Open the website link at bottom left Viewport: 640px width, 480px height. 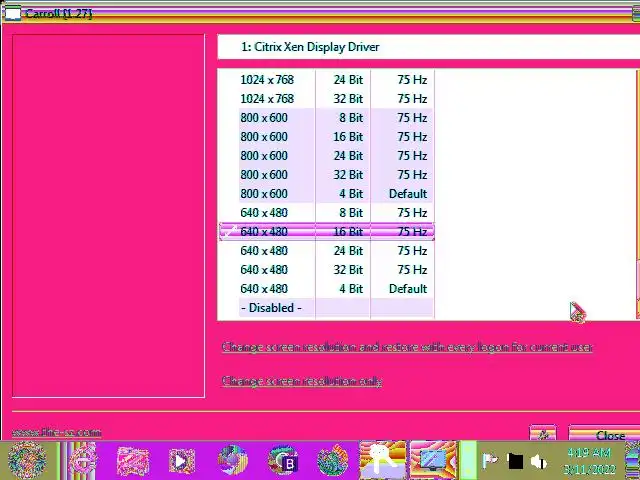[x=57, y=432]
